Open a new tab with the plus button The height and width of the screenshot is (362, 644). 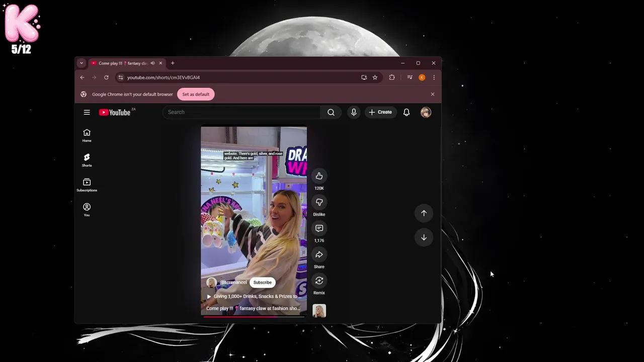pos(173,63)
